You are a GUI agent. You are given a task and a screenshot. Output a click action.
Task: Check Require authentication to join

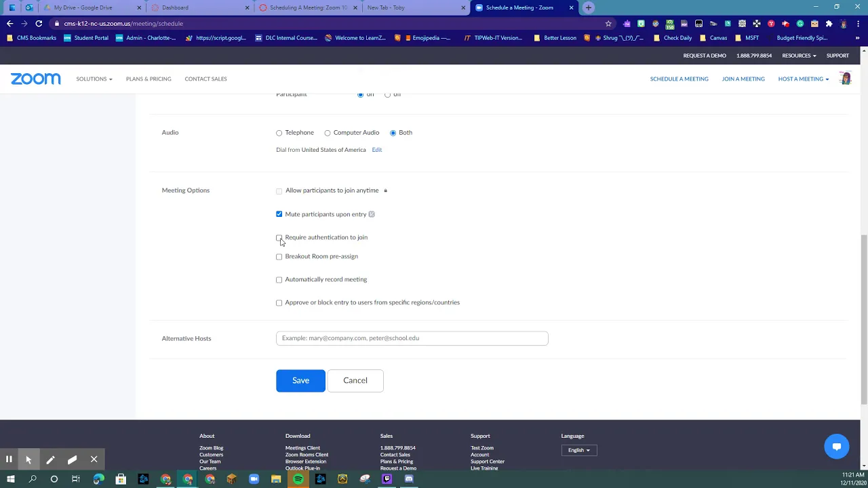[279, 238]
